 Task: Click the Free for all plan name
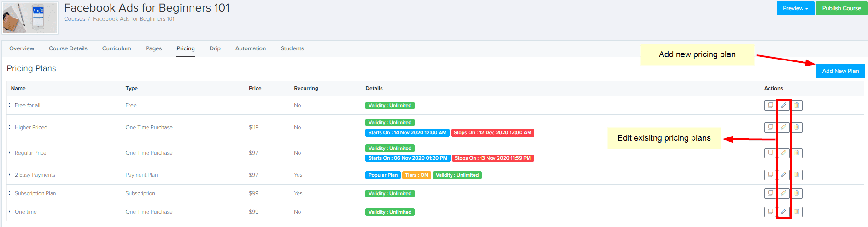tap(28, 105)
